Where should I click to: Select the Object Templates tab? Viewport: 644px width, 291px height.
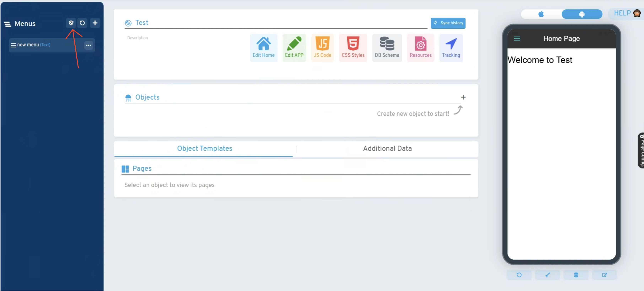pyautogui.click(x=205, y=148)
